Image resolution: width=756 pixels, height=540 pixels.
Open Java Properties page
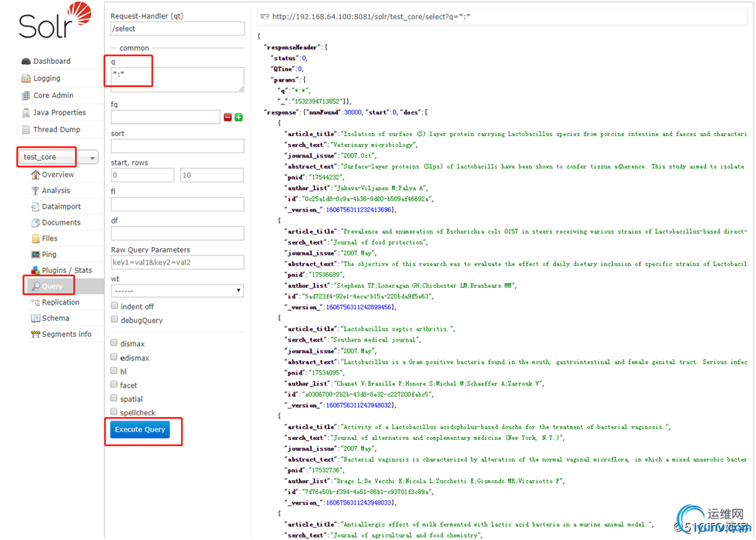[x=59, y=112]
